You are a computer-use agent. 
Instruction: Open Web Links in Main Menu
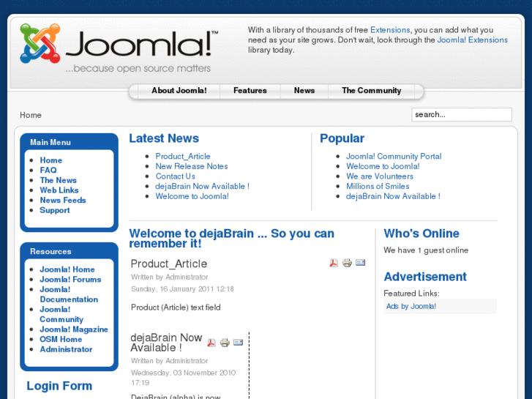(x=59, y=190)
